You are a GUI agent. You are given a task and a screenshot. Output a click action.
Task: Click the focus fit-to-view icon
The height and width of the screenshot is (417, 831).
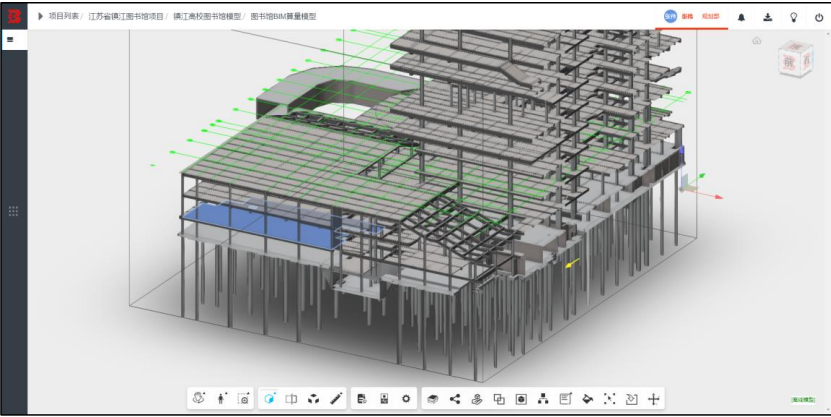tap(609, 399)
